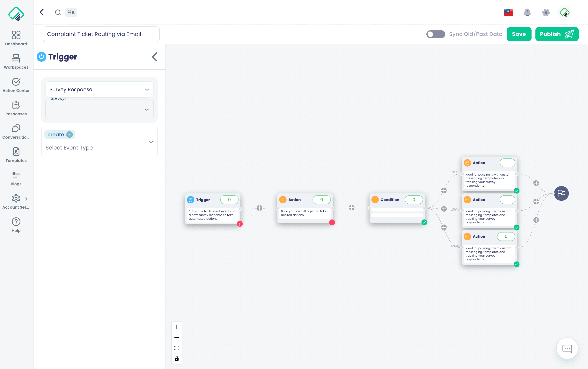Image resolution: width=588 pixels, height=369 pixels.
Task: Collapse the Trigger configuration panel
Action: [x=154, y=57]
